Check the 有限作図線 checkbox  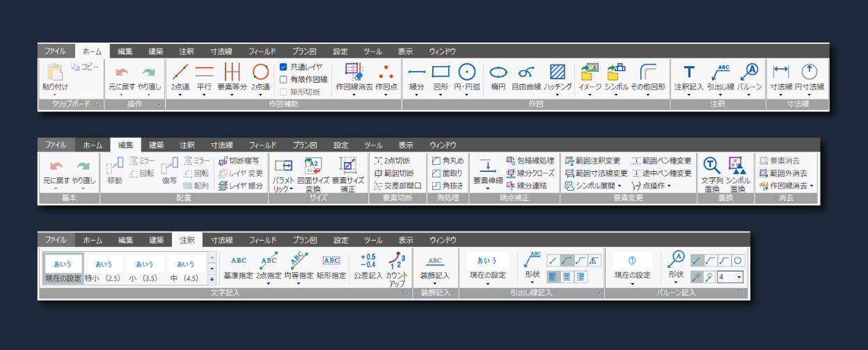coord(283,79)
